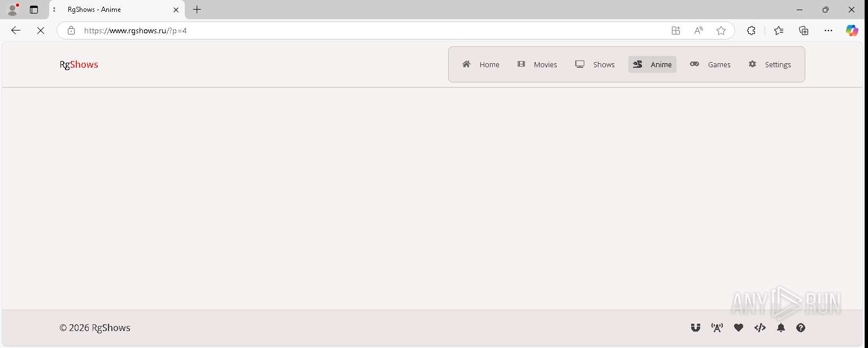This screenshot has height=348, width=868.
Task: Stop loading the page
Action: click(41, 31)
